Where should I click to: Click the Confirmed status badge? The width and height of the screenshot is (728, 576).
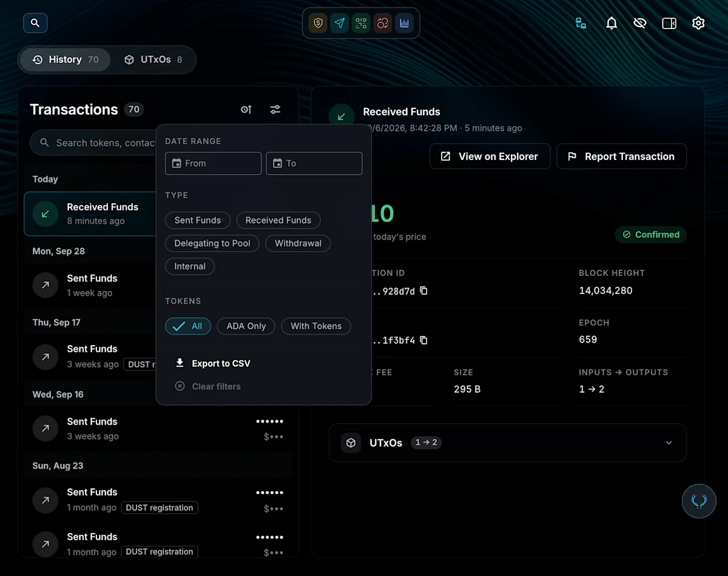(x=651, y=235)
